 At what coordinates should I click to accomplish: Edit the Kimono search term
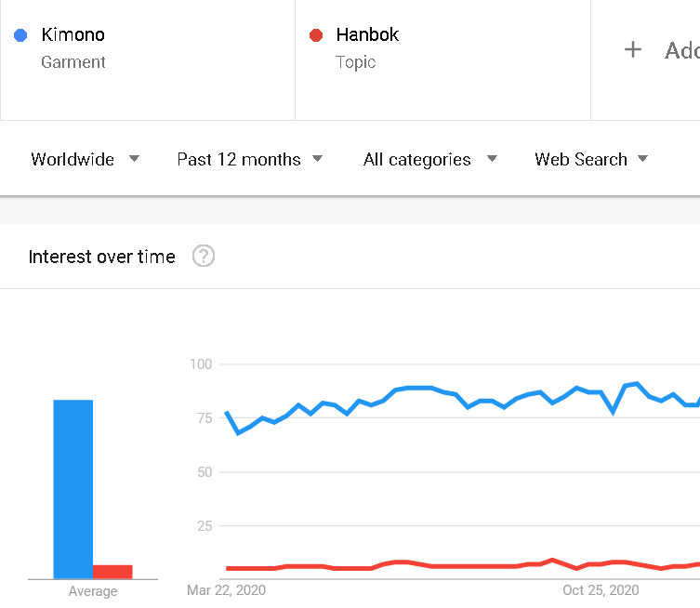(x=73, y=35)
